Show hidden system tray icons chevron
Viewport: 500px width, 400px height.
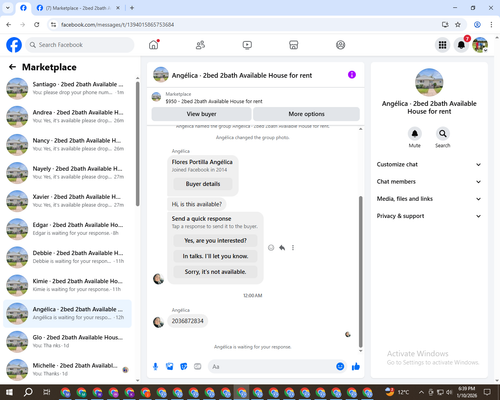click(421, 392)
